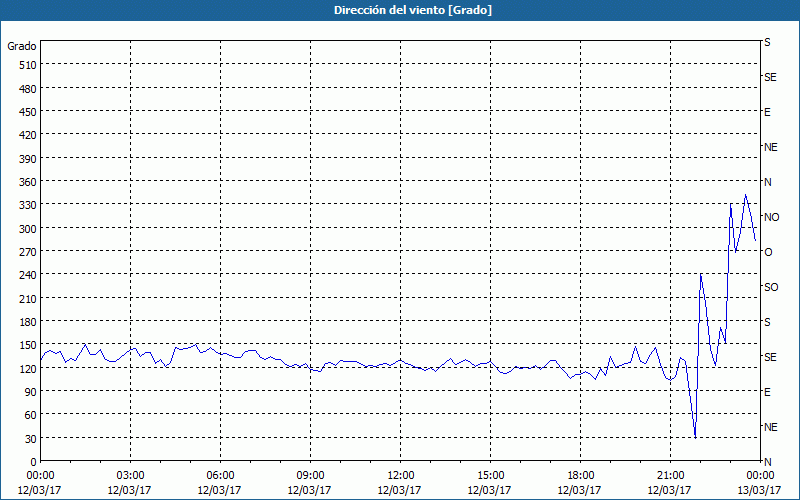The height and width of the screenshot is (500, 800).
Task: Select the 09:00 time axis label
Action: [310, 476]
